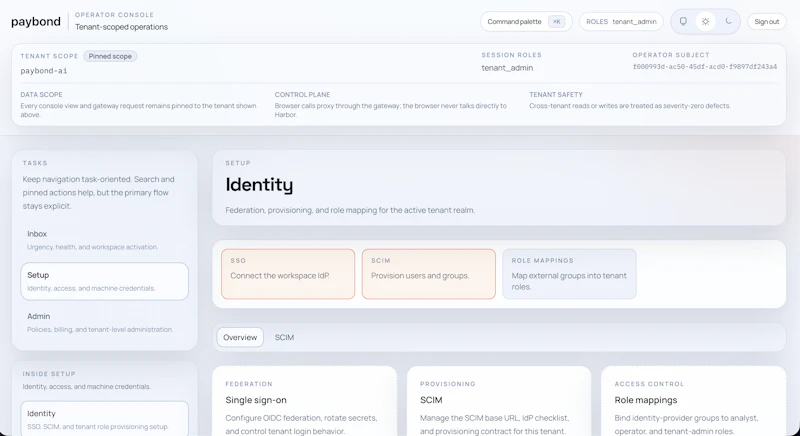Open the Role Mappings step card
800x436 pixels.
click(x=569, y=274)
